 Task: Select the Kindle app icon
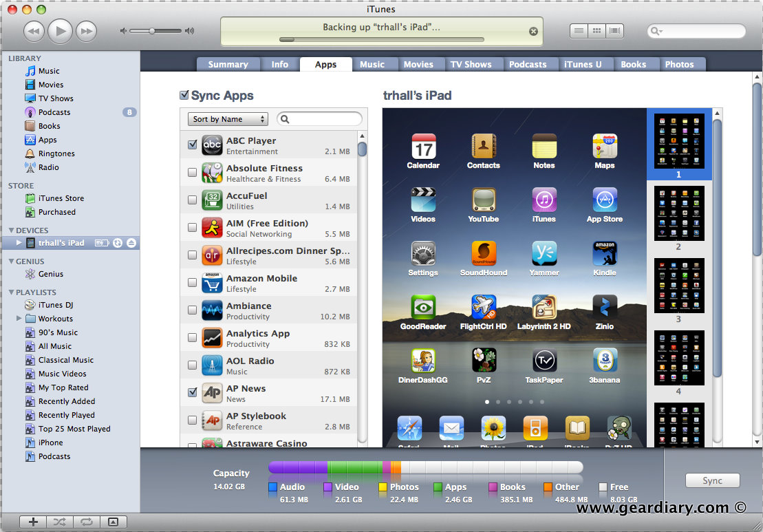pyautogui.click(x=605, y=253)
